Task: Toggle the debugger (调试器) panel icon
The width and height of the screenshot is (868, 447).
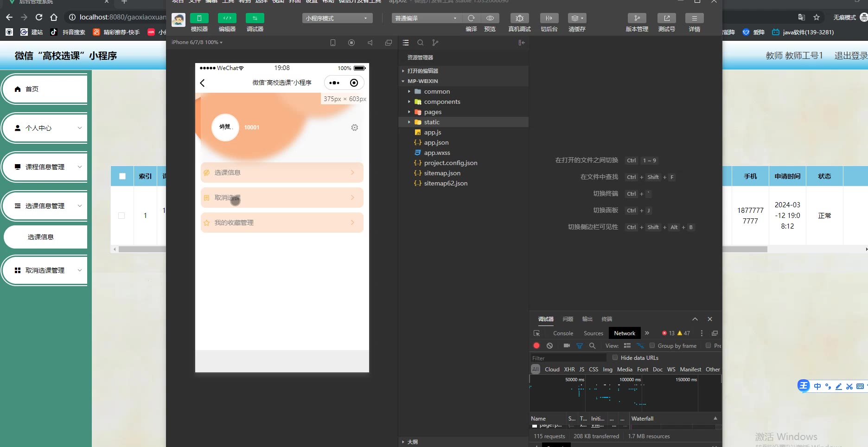Action: click(x=255, y=19)
